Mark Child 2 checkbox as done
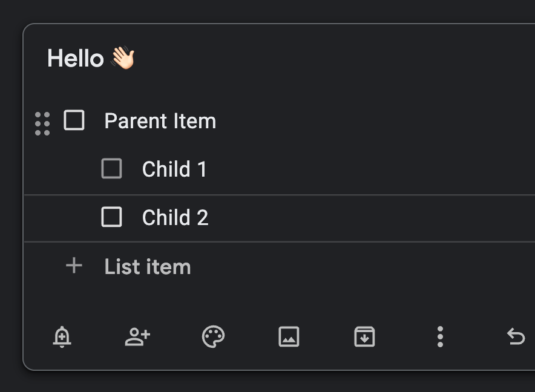 click(x=111, y=217)
